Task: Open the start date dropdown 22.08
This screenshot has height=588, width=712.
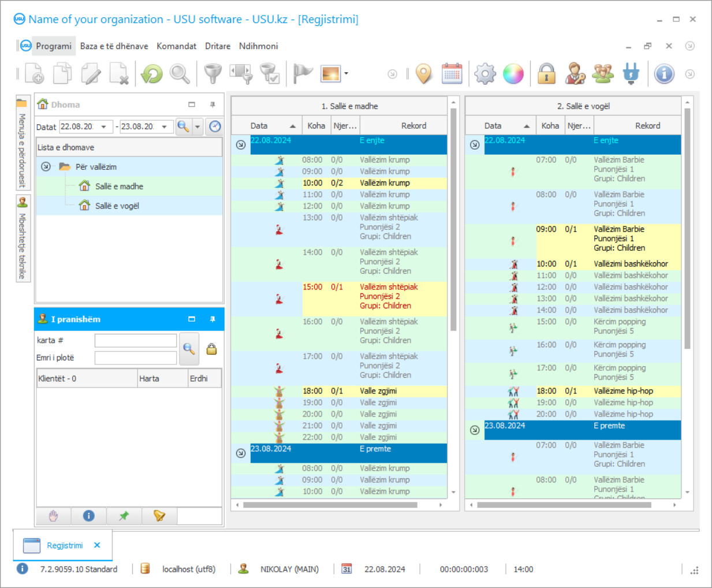Action: click(104, 126)
